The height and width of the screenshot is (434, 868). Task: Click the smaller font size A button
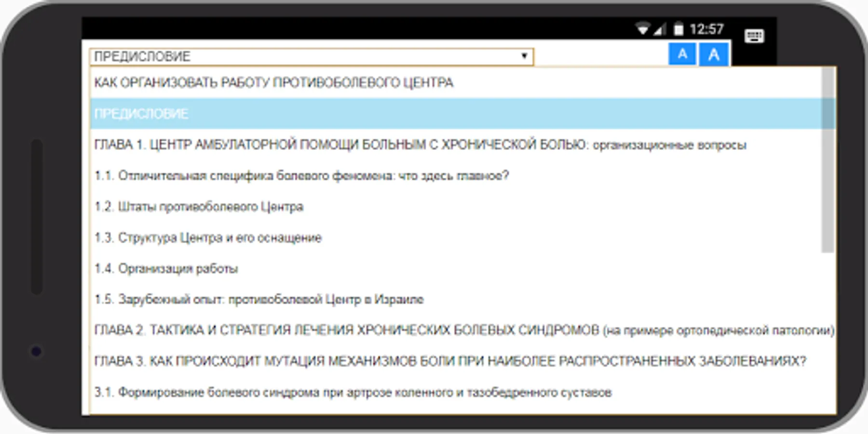tap(682, 54)
